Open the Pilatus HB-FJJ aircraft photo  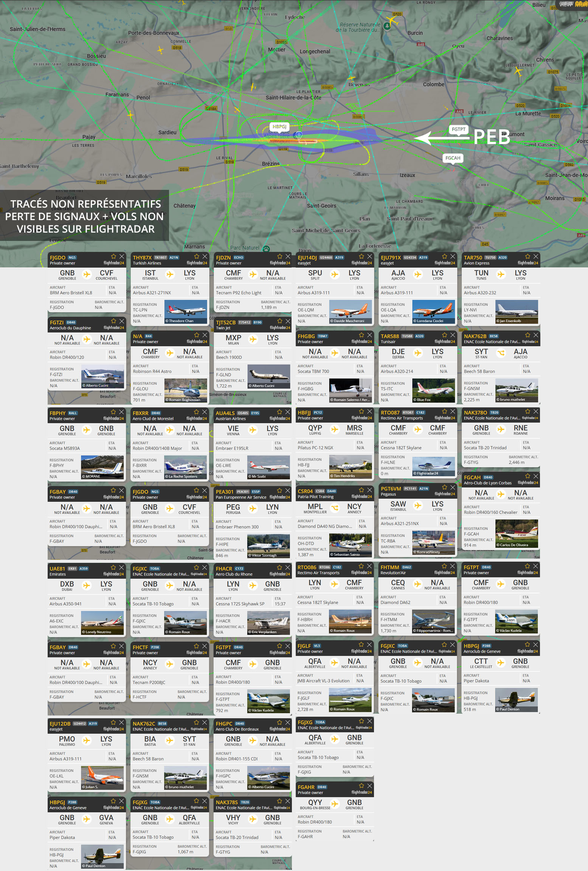(x=350, y=467)
